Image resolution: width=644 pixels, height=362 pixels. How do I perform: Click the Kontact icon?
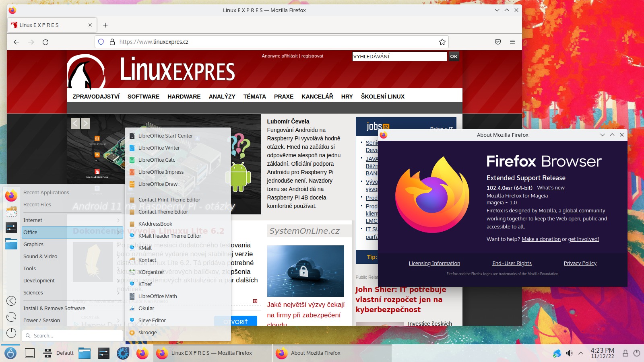coord(132,260)
